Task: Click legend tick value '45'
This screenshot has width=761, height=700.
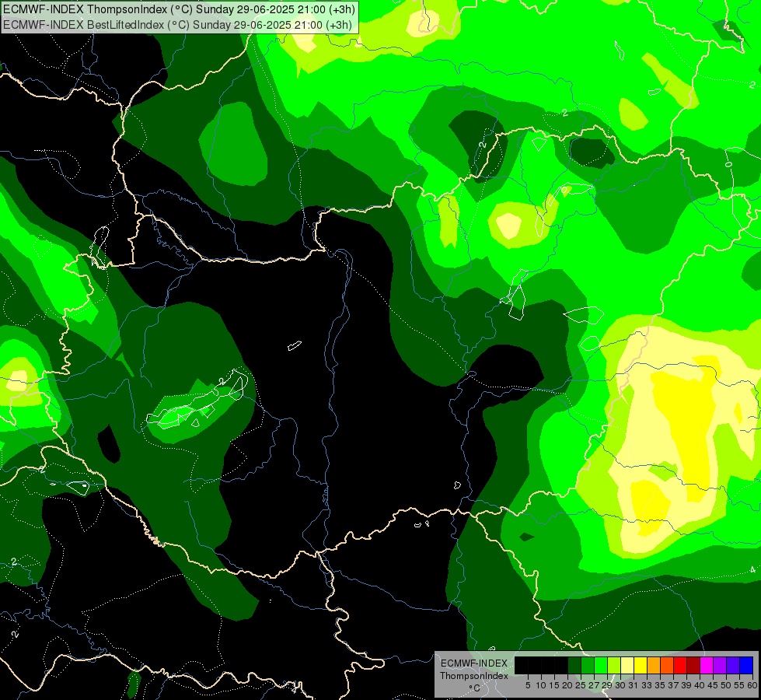Action: tap(713, 685)
